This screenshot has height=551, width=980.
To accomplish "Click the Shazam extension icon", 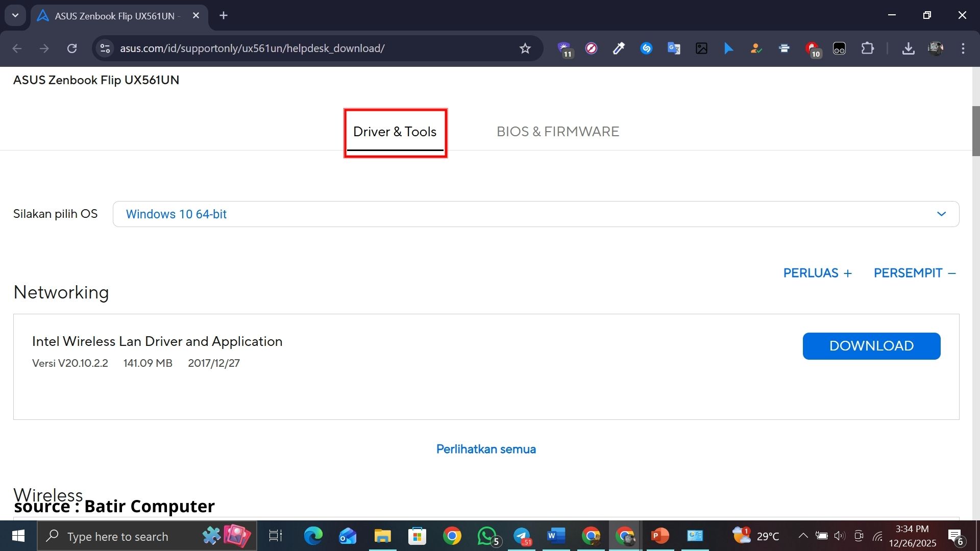I will [x=646, y=48].
